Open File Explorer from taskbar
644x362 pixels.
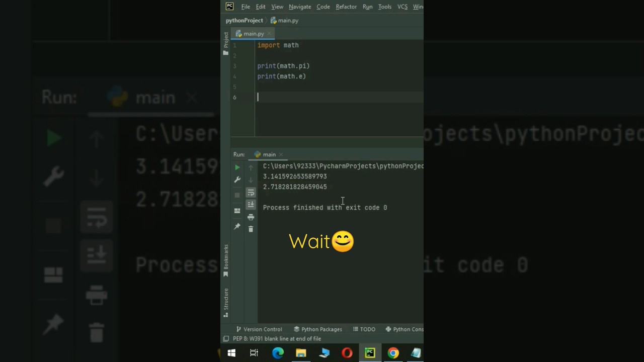(x=301, y=353)
